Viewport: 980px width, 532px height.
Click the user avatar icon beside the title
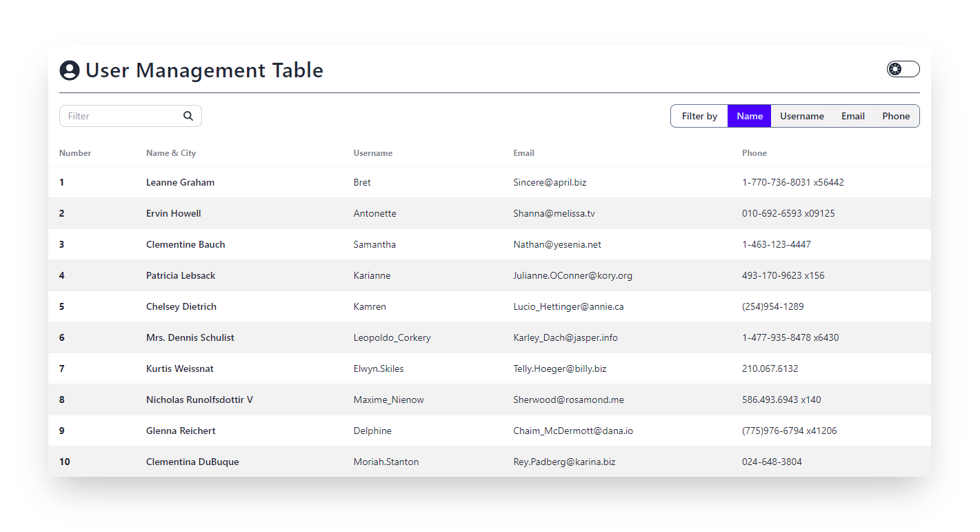[x=70, y=70]
